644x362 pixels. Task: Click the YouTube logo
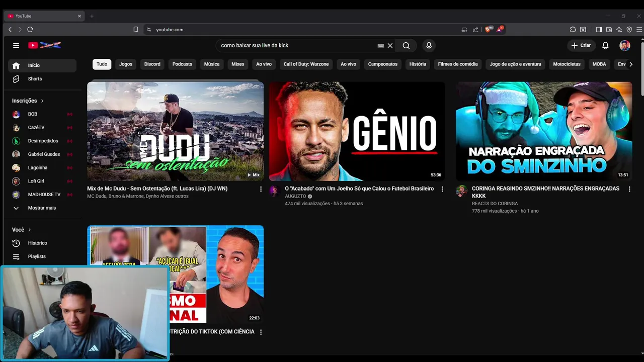tap(44, 45)
